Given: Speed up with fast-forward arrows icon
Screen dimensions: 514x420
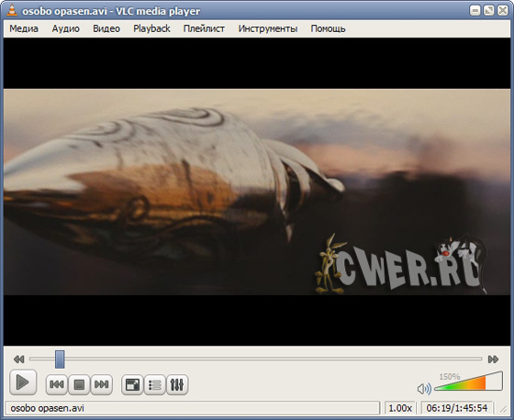Looking at the screenshot, I should click(x=493, y=359).
